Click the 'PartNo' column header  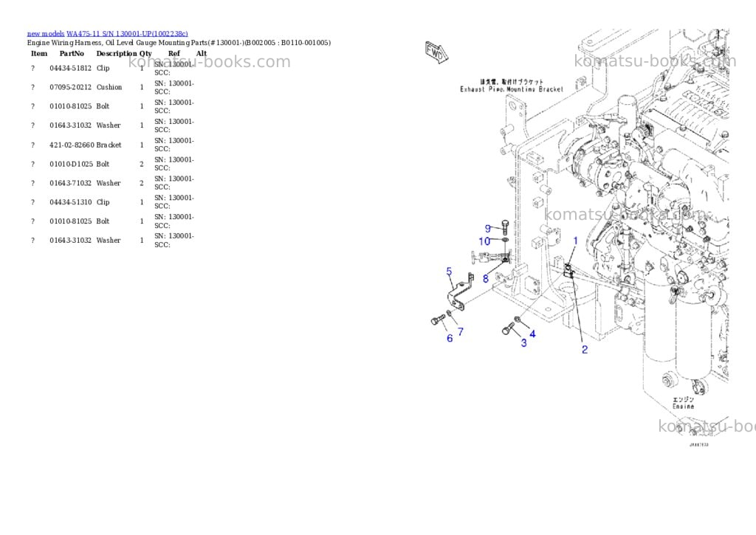pos(72,53)
